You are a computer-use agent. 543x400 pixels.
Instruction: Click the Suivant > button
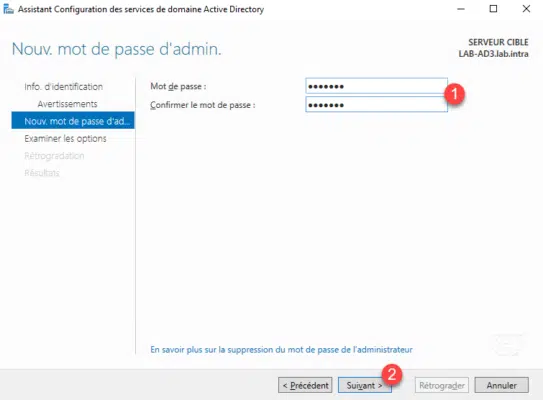pos(365,385)
